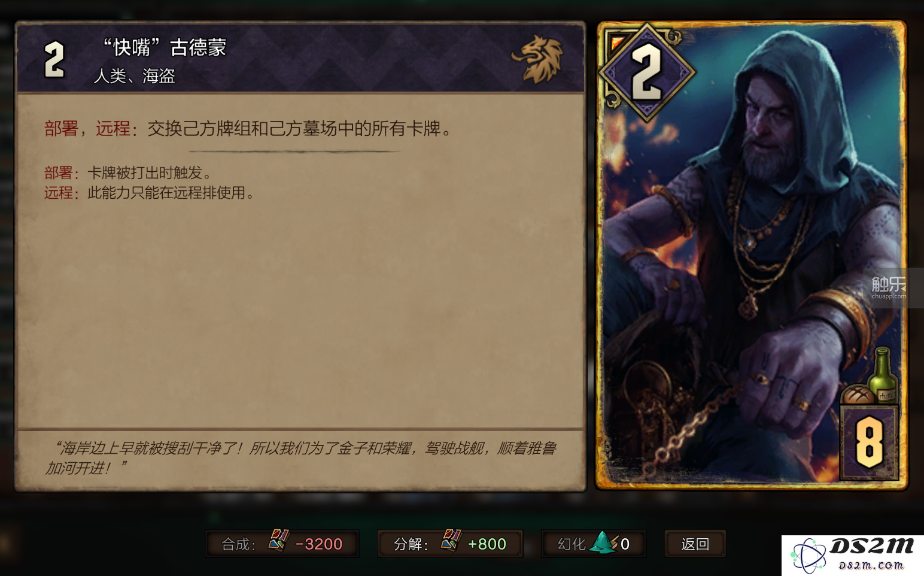Click the 触乐 chuapp.com watermark

pyautogui.click(x=889, y=288)
